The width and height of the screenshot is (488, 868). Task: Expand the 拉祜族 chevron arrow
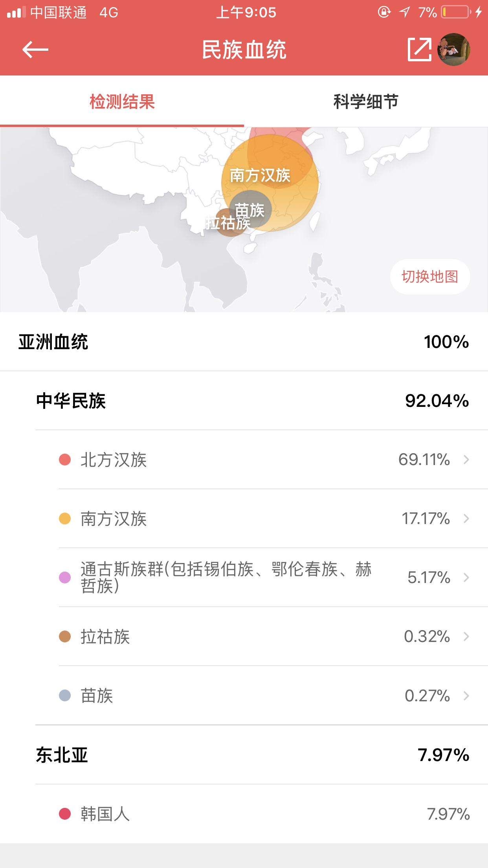click(x=466, y=636)
